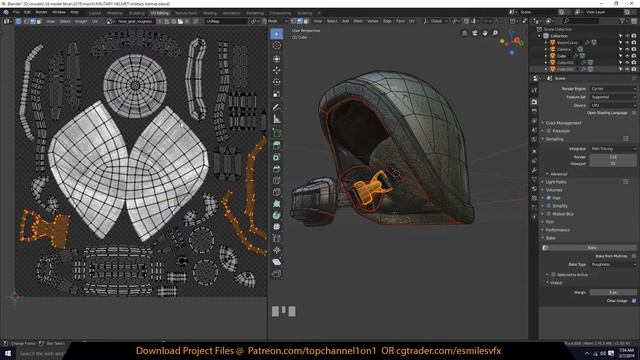Click the viewport pan hand gizmo

485,33
